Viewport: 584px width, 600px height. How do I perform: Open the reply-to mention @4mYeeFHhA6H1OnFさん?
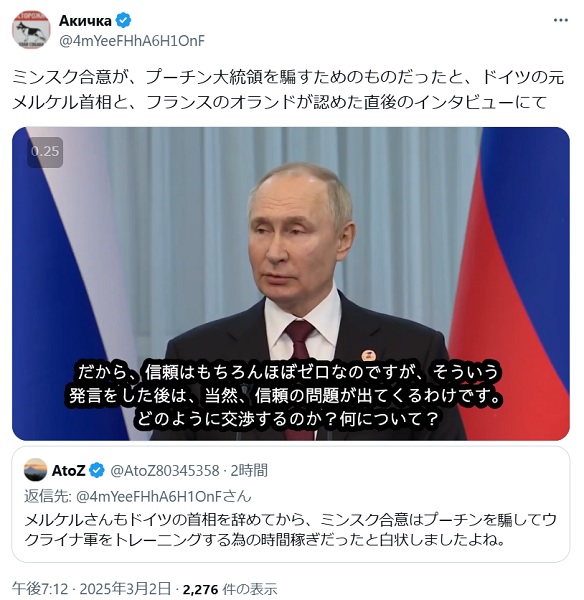pyautogui.click(x=163, y=496)
